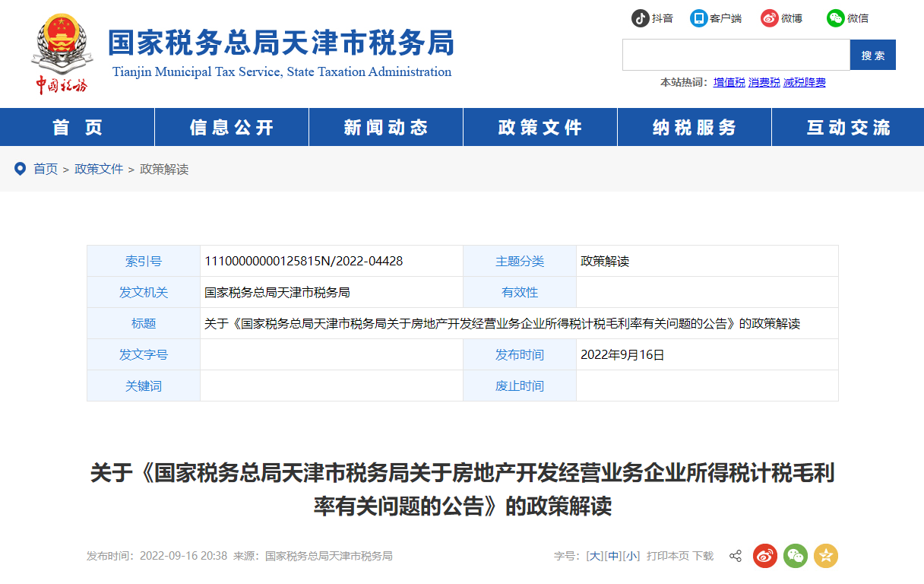Share the article via the red Weibo icon

764,556
